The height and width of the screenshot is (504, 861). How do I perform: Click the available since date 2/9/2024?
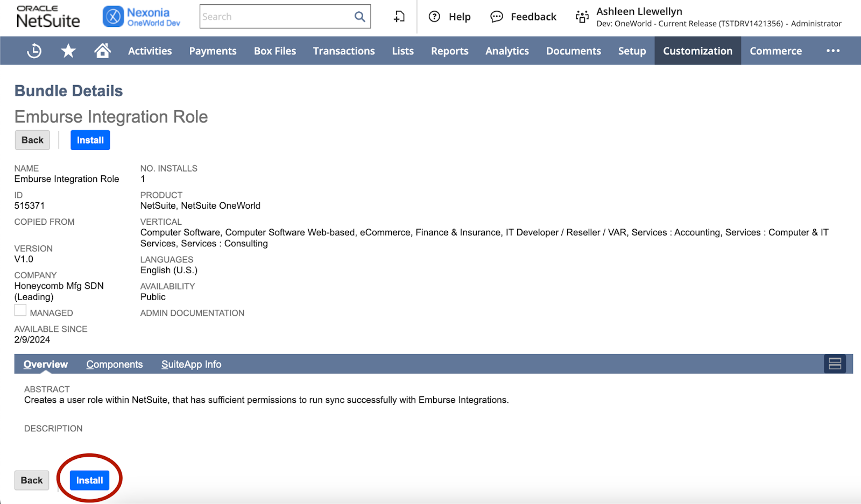[x=32, y=339]
